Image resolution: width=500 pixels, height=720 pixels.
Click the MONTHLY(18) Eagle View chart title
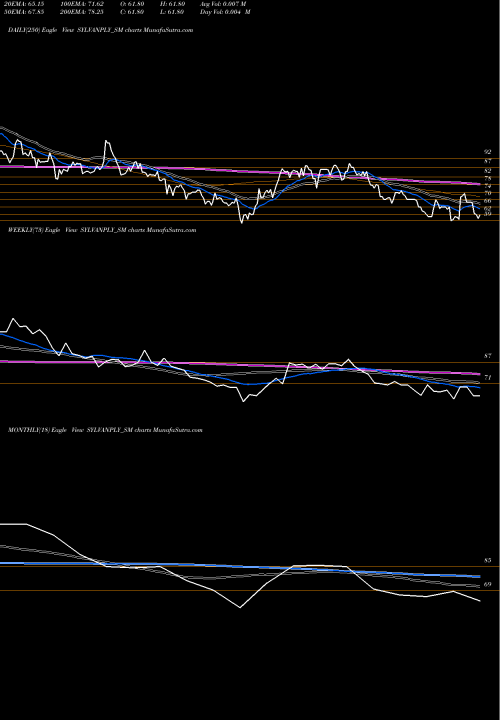coord(105,430)
